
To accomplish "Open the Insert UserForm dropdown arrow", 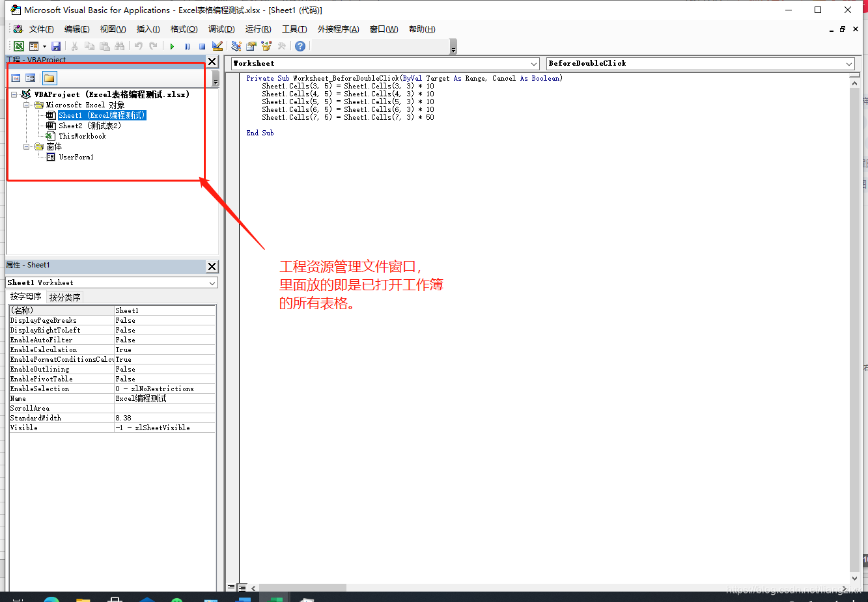I will (x=44, y=46).
